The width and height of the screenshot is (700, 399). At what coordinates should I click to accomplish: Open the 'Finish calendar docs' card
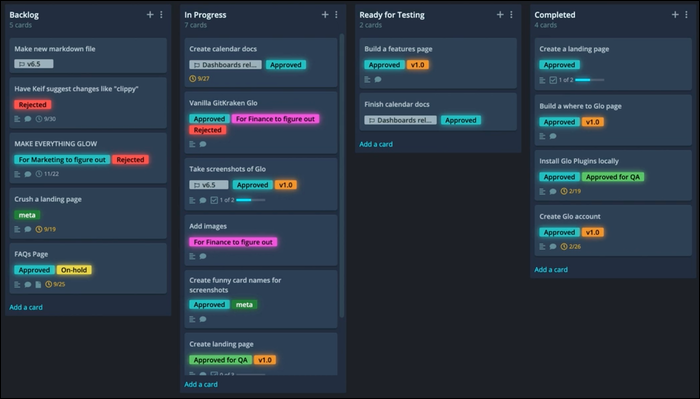tap(438, 112)
